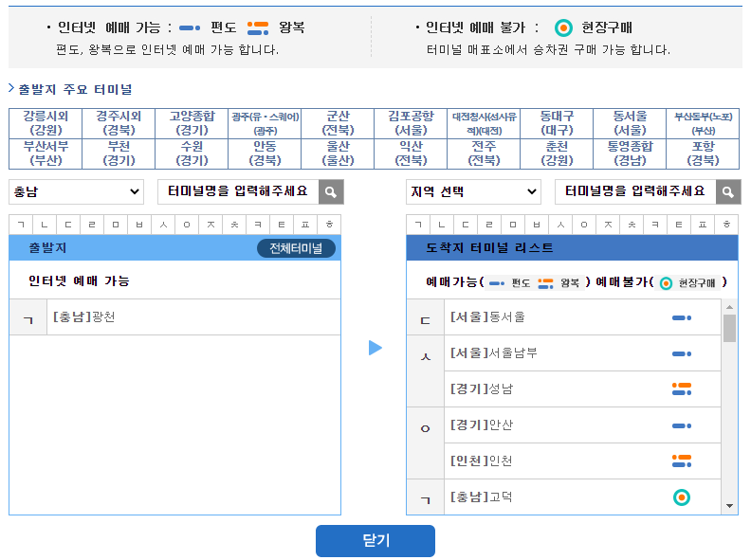Filter departure list by ㅅ consonant
This screenshot has width=751, height=560.
click(163, 225)
